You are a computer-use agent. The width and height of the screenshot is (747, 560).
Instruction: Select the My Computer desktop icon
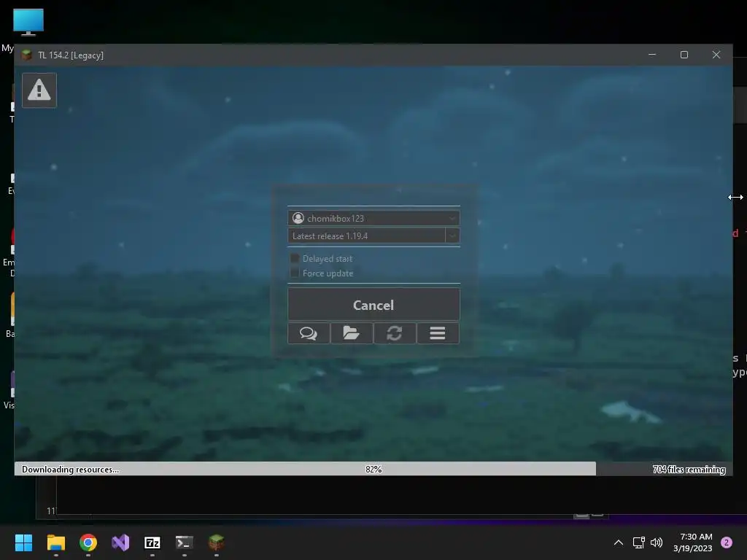28,23
